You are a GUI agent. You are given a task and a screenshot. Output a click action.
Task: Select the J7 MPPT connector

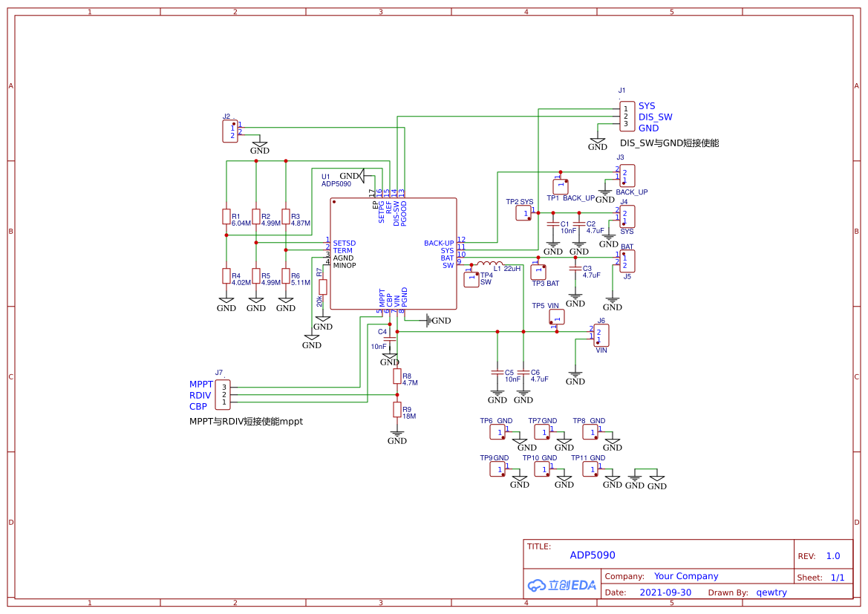(223, 394)
